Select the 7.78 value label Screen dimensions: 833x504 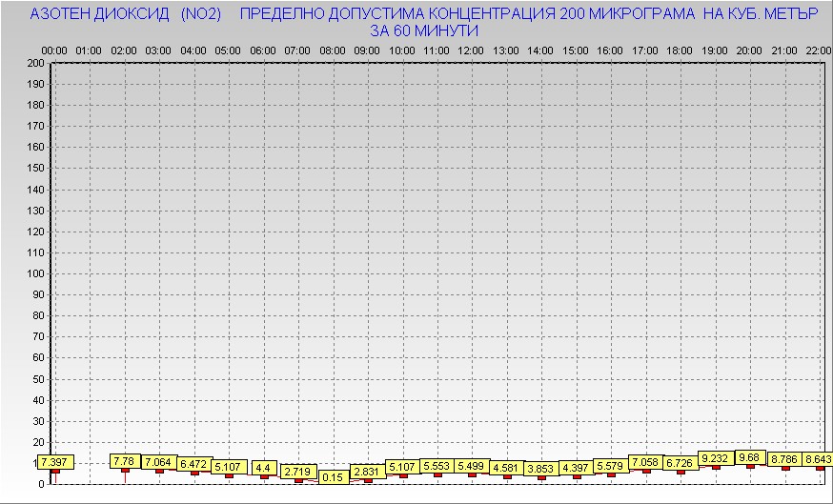[125, 461]
